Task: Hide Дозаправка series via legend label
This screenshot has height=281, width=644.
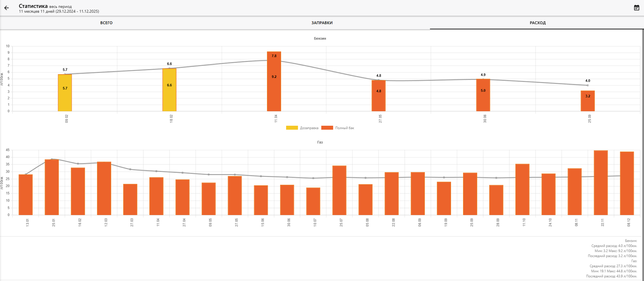Action: (309, 128)
